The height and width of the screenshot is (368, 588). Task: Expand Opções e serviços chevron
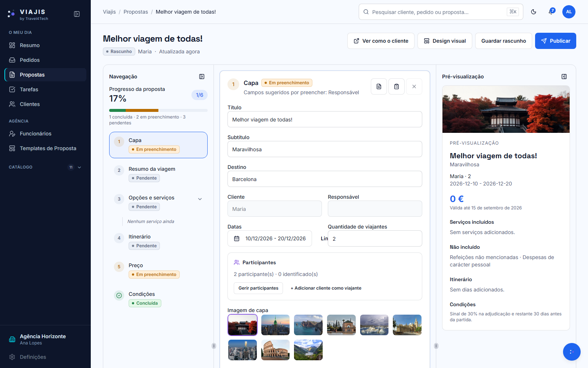200,199
